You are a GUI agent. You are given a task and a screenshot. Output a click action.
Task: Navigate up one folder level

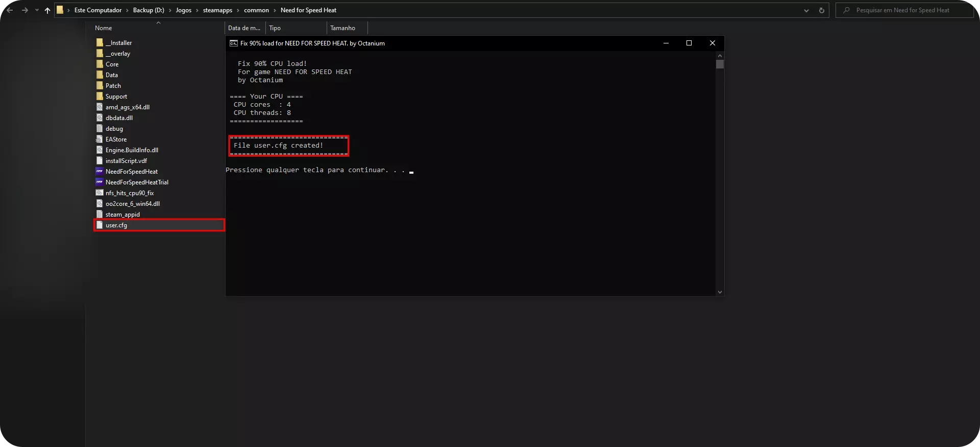coord(47,10)
